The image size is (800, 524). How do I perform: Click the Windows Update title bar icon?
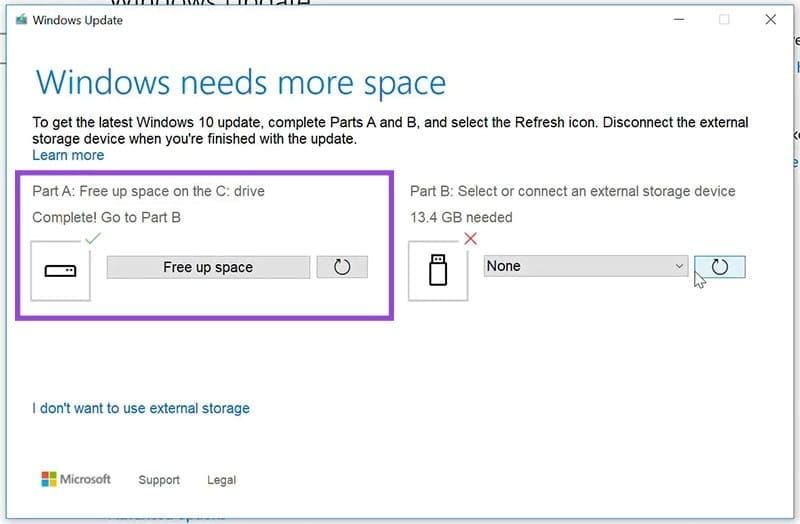tap(20, 20)
